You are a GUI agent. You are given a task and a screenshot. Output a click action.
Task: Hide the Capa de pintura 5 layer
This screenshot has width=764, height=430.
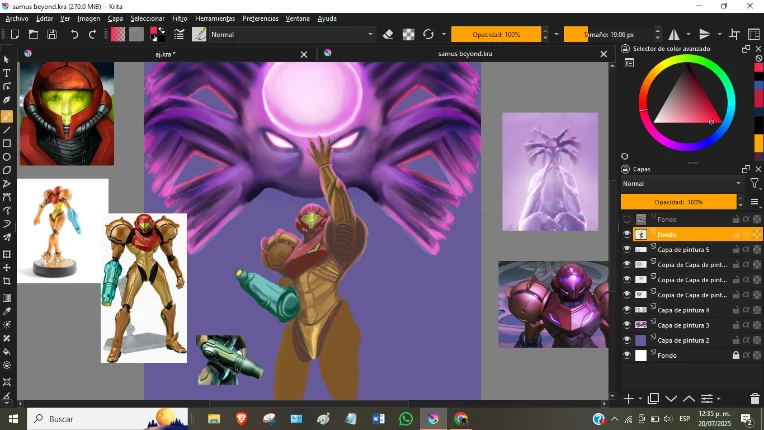(x=627, y=249)
